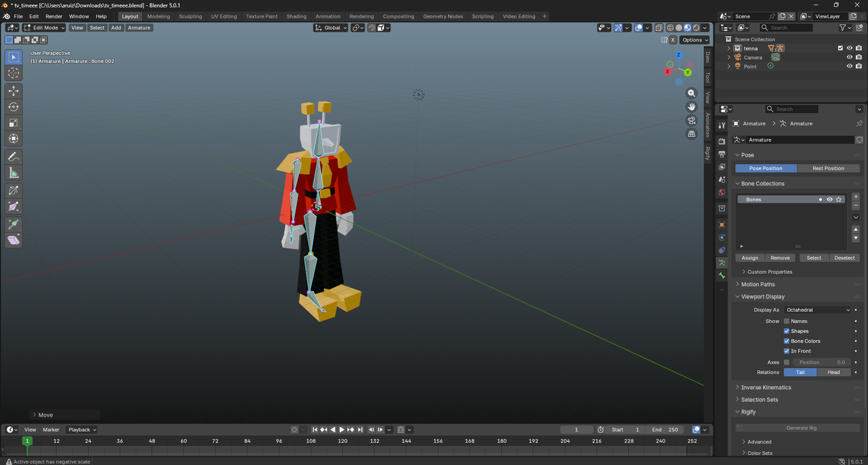Screen dimensions: 868x465
Task: Expand the Inverse Kinematics panel
Action: tap(766, 388)
